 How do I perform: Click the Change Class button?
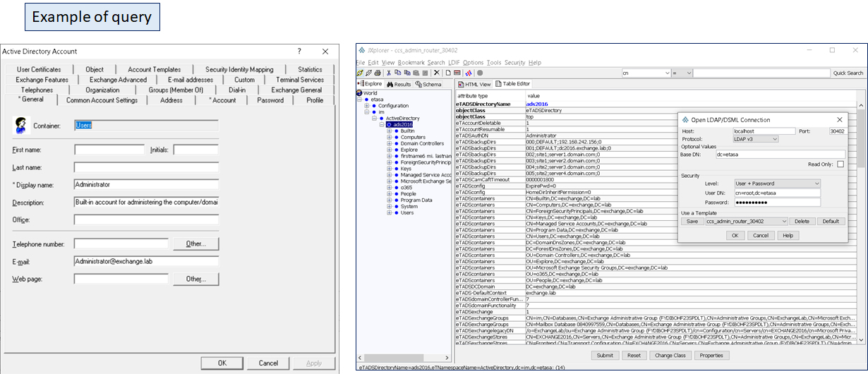click(670, 356)
